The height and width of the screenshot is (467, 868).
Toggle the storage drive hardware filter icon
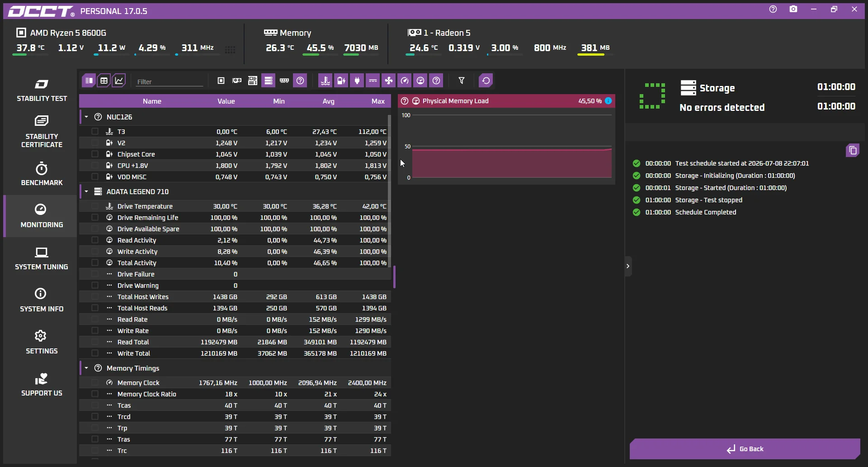coord(269,81)
